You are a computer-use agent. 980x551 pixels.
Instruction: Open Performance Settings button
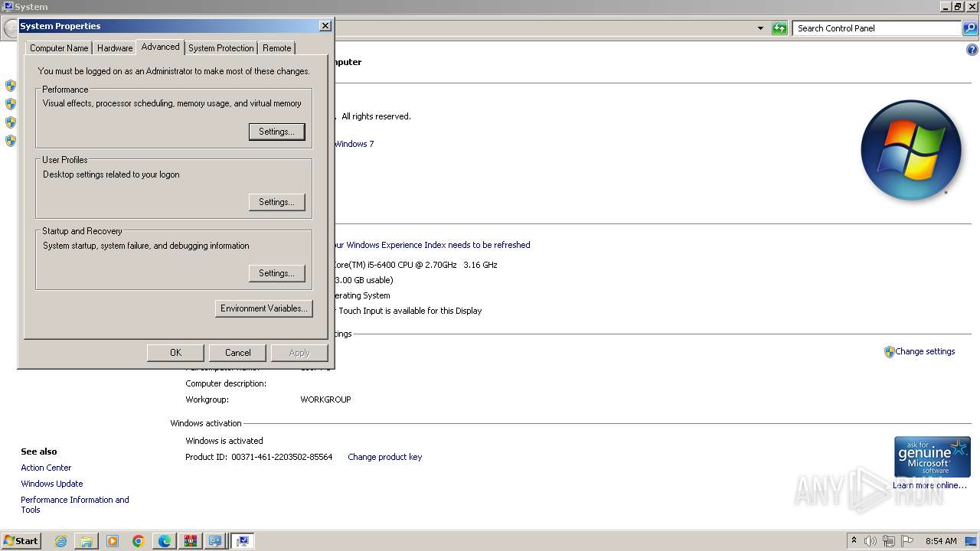click(x=276, y=132)
